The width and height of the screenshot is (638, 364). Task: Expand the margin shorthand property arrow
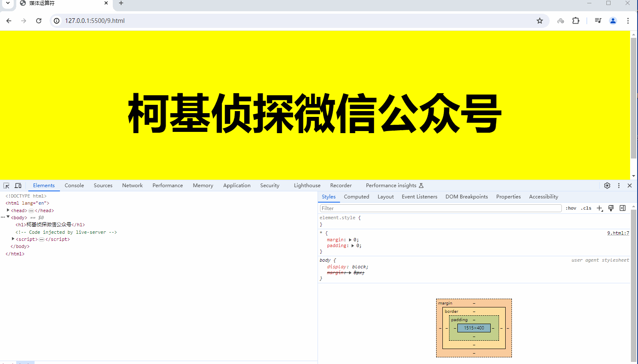350,240
